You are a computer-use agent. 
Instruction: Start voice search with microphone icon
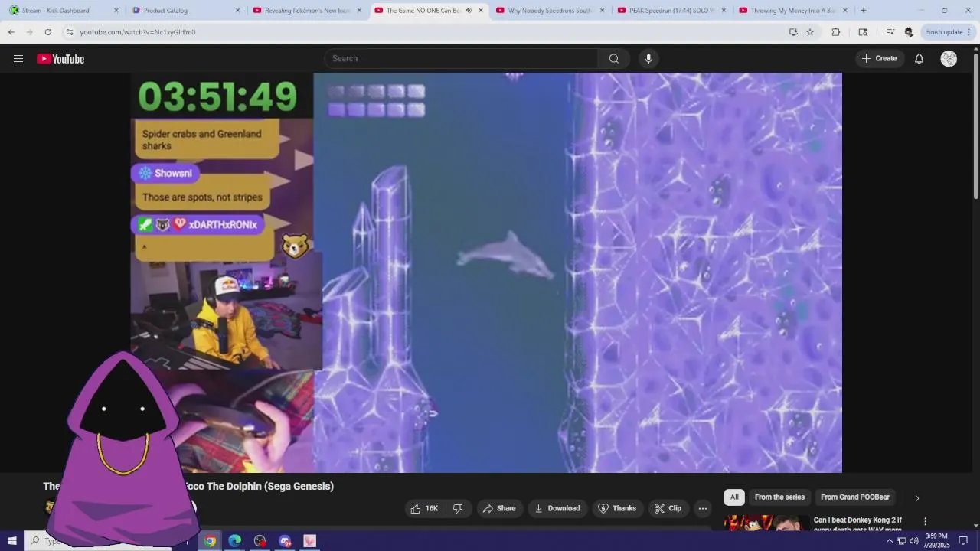tap(648, 59)
